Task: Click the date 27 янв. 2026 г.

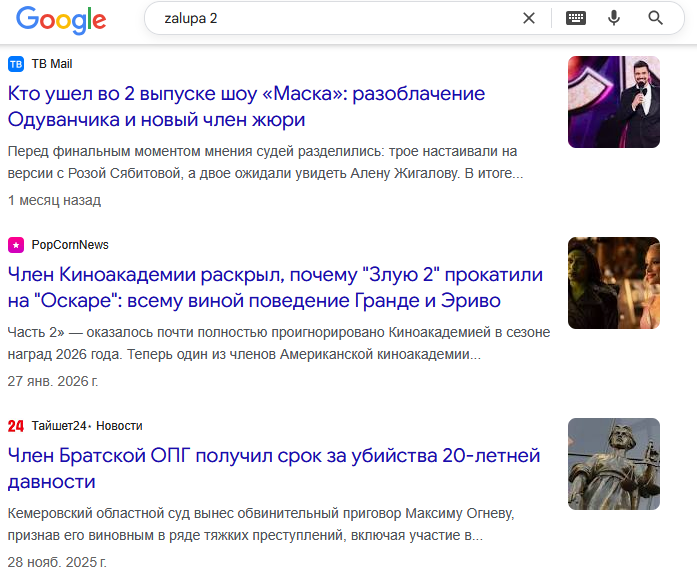Action: pyautogui.click(x=53, y=381)
